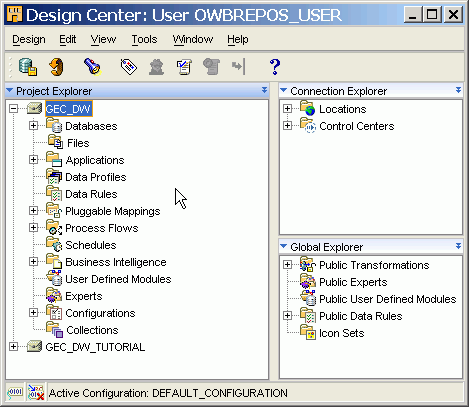Image resolution: width=469 pixels, height=407 pixels.
Task: Collapse the GEC_DW project node
Action: (x=13, y=109)
